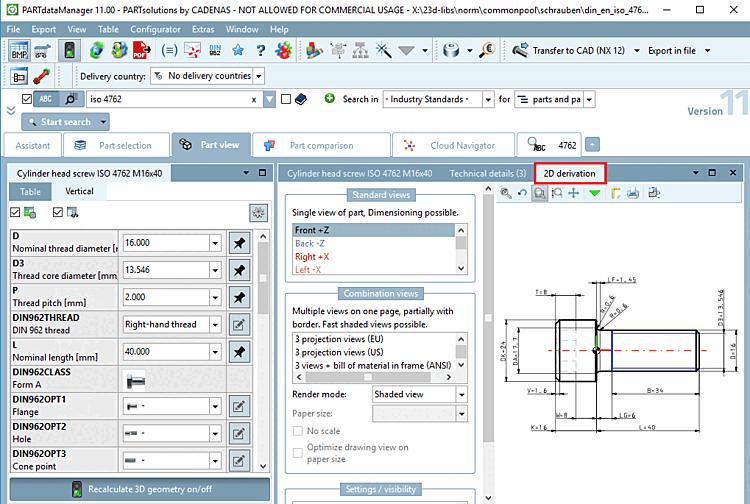Viewport: 750px width, 504px height.
Task: Toggle the checkbox next to the search field
Action: pyautogui.click(x=287, y=99)
